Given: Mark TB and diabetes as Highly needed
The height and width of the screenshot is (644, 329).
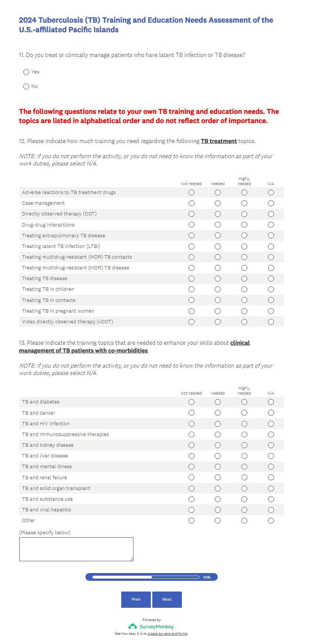Looking at the screenshot, I should tap(244, 402).
